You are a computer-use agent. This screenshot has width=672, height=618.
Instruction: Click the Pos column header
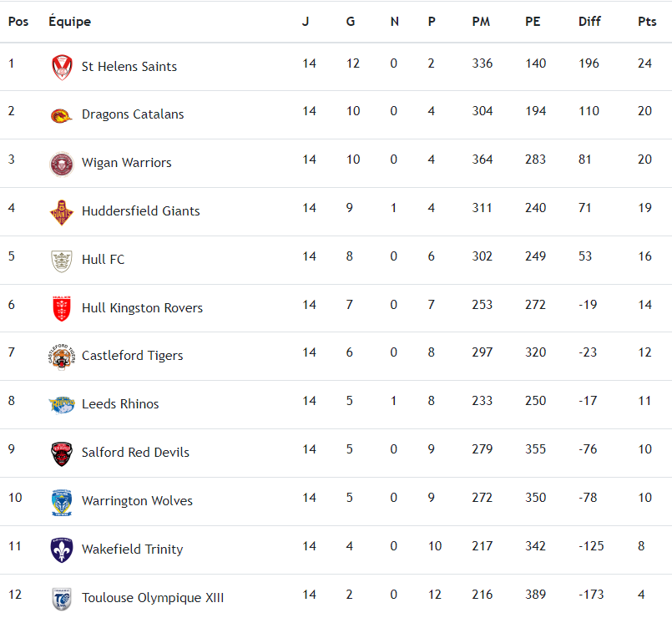point(18,22)
